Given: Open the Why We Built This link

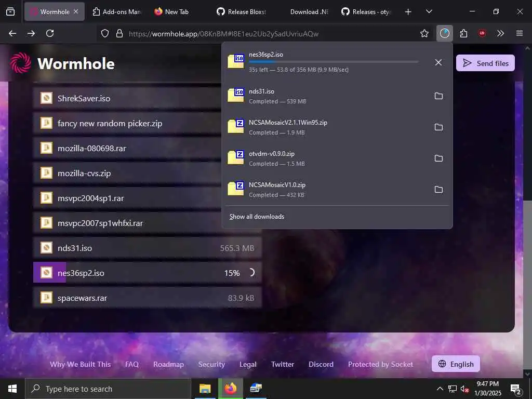Looking at the screenshot, I should [x=81, y=364].
